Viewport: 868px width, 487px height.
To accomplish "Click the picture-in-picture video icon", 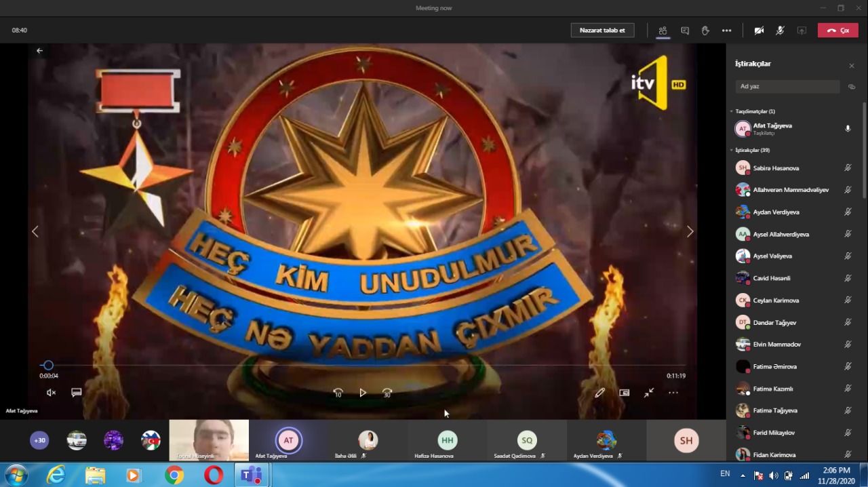I will tap(625, 392).
